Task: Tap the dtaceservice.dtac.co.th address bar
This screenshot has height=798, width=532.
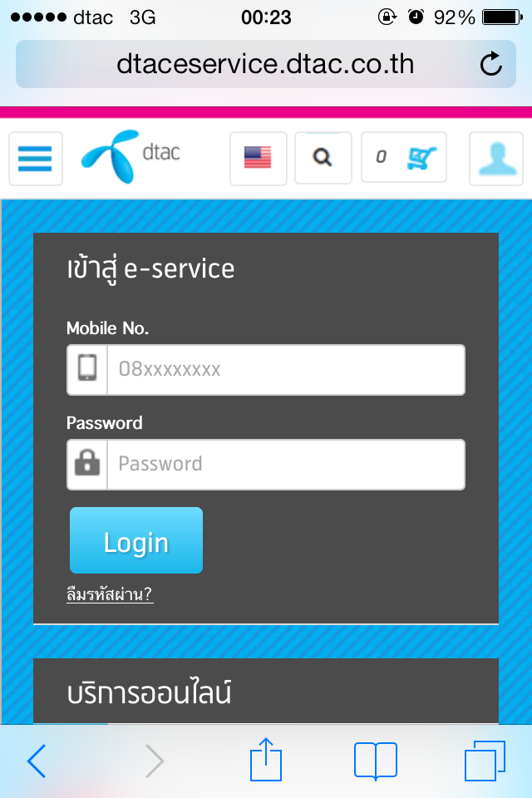Action: [x=266, y=64]
